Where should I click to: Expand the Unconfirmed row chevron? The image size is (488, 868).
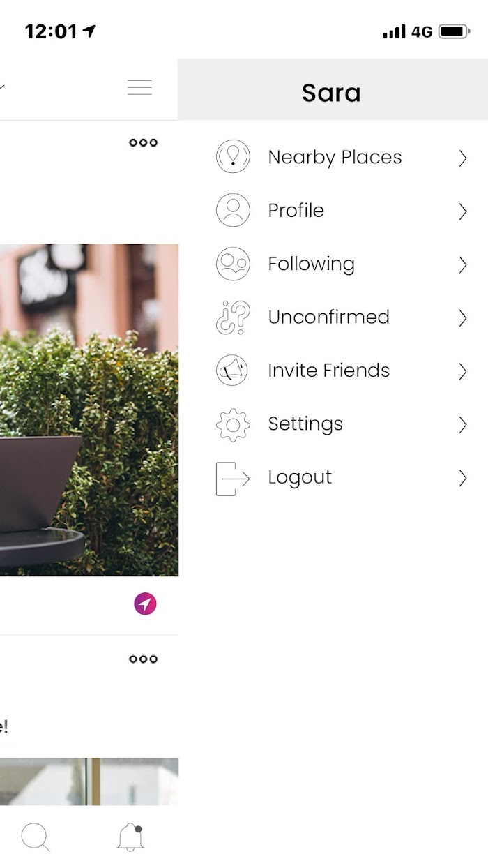click(462, 318)
